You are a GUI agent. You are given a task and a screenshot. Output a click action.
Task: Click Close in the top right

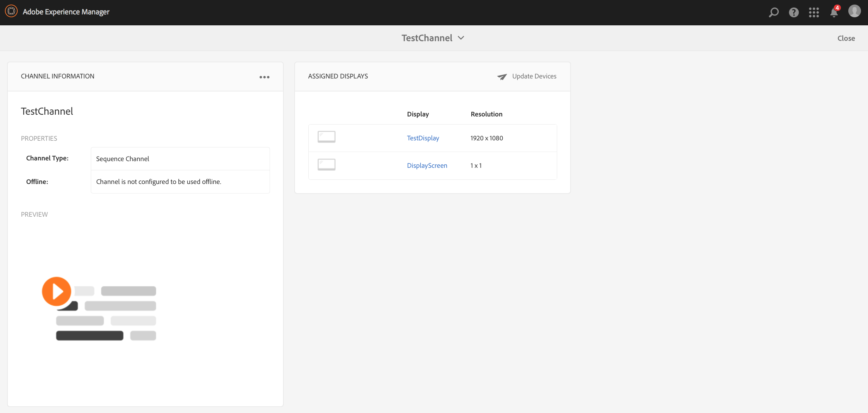[846, 38]
